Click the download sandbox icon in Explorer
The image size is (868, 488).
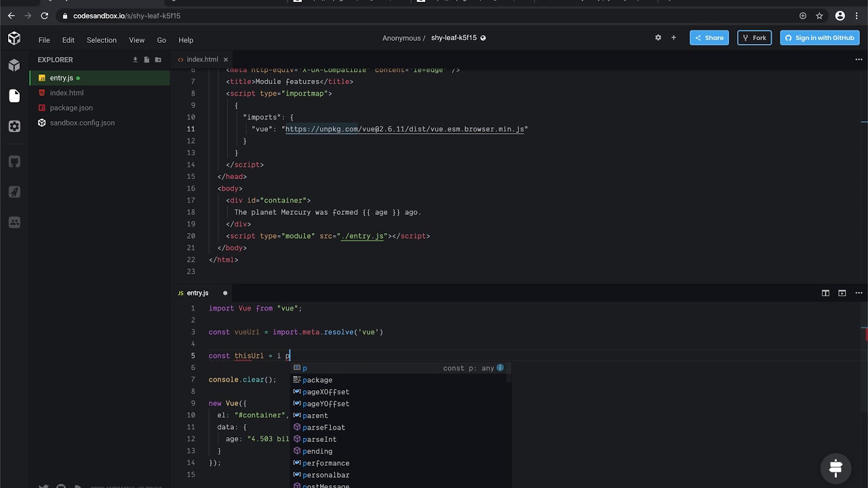click(x=135, y=60)
